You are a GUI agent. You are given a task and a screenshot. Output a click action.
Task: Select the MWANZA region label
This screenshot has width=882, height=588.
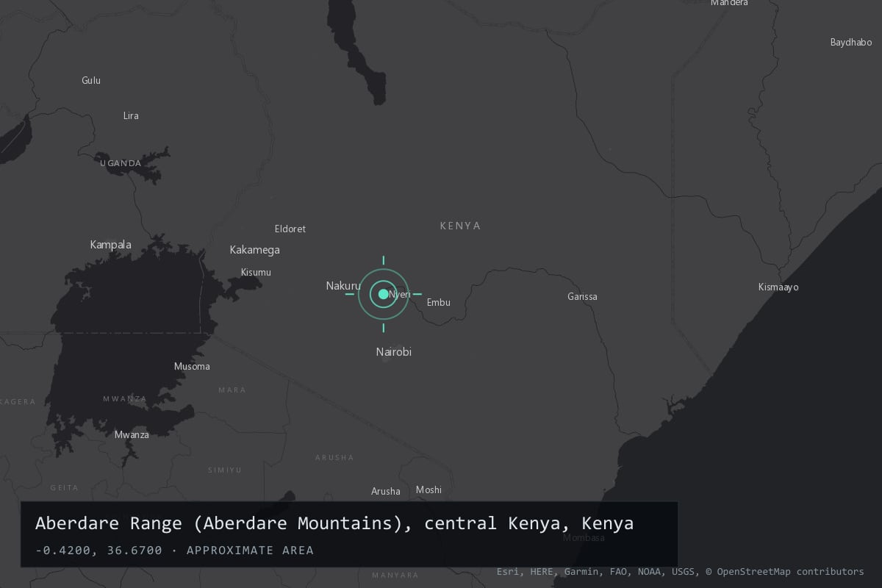pos(124,399)
